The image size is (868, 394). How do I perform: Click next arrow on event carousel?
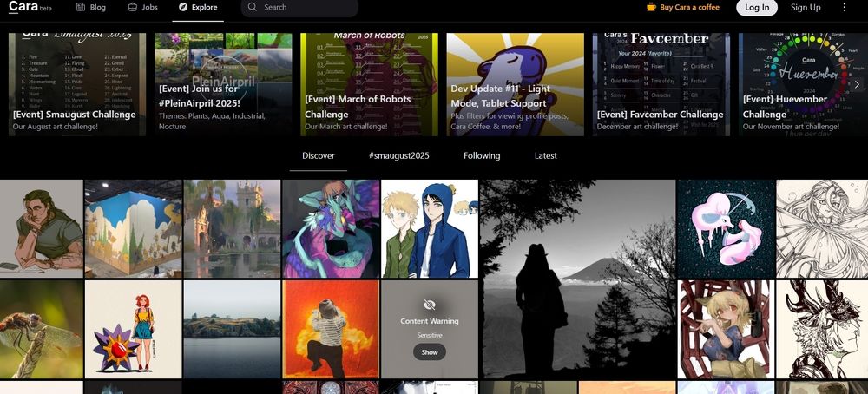click(x=857, y=85)
